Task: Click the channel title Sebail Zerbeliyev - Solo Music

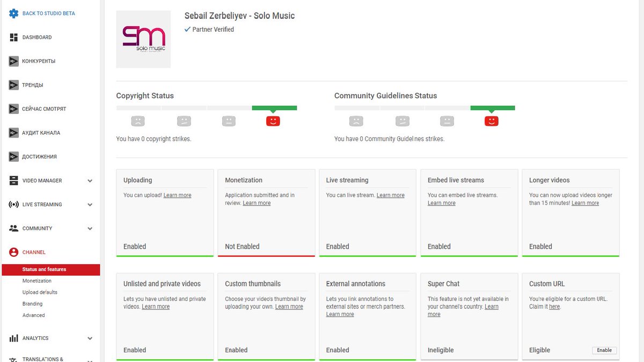Action: (239, 16)
